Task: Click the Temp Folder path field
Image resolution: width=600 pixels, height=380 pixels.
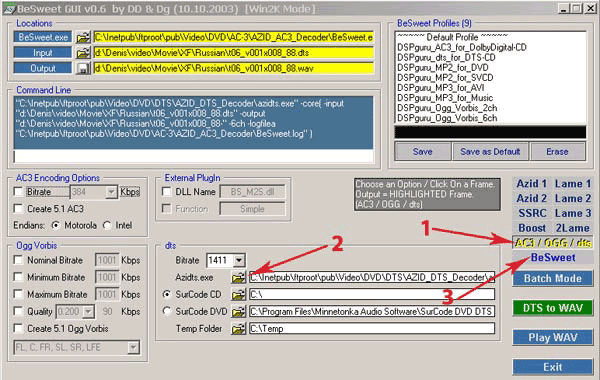Action: point(372,328)
